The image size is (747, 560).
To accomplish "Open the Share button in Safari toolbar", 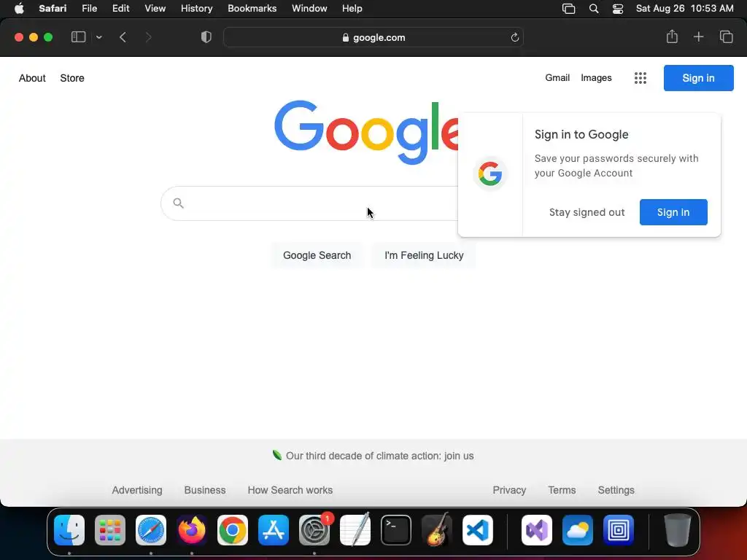I will point(672,36).
